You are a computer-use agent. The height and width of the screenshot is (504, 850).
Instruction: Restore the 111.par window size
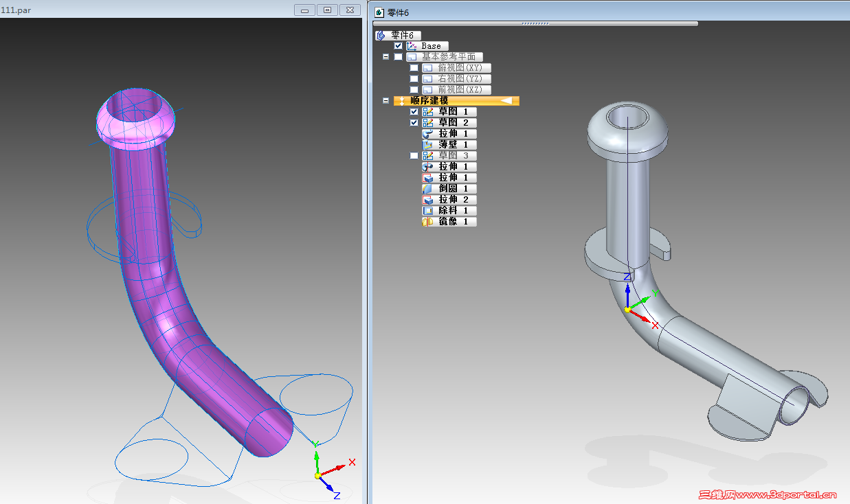328,10
